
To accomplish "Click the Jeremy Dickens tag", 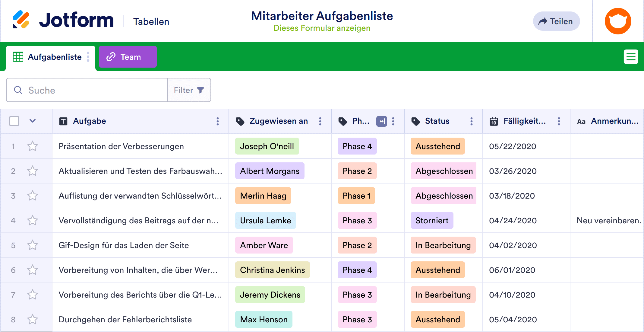I will coord(270,295).
